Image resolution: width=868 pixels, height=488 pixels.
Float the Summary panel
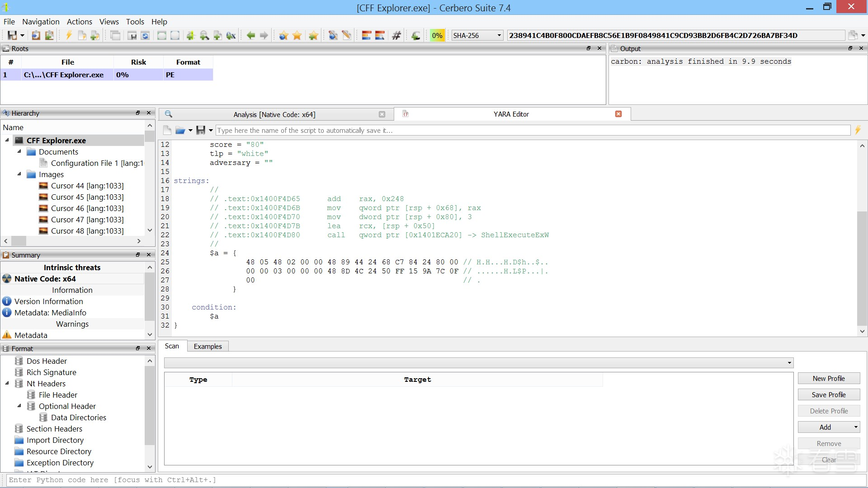pos(138,255)
